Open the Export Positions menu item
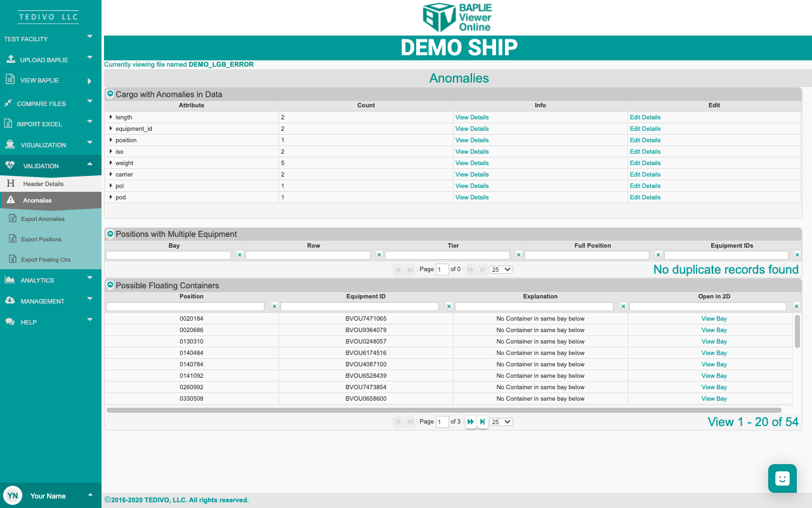This screenshot has width=812, height=508. pos(41,239)
